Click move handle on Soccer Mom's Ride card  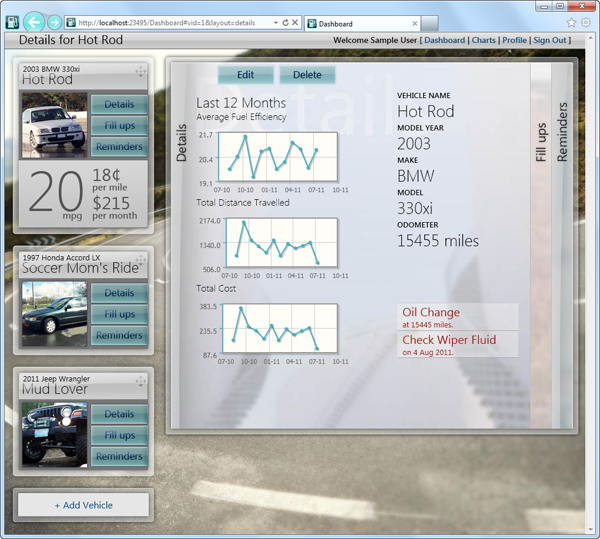140,260
